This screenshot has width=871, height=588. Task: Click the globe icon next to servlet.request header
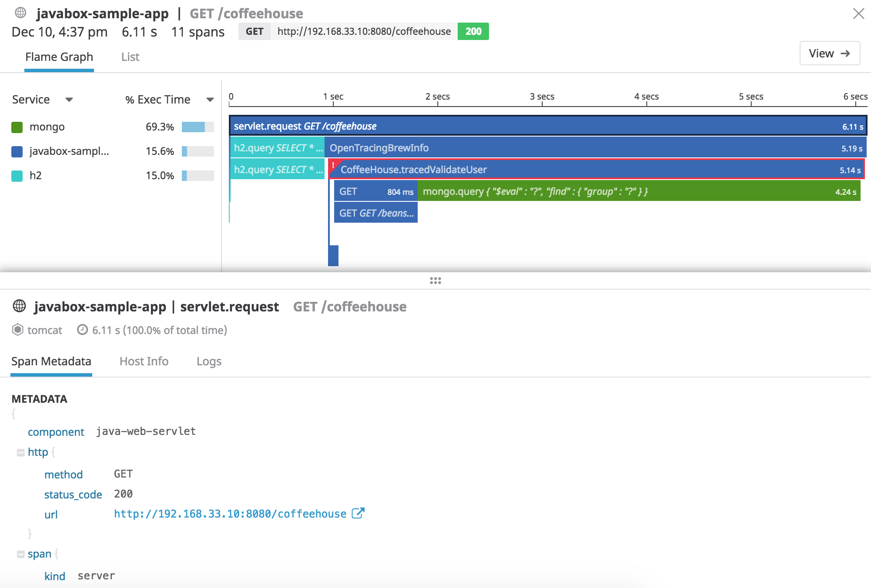coord(19,306)
